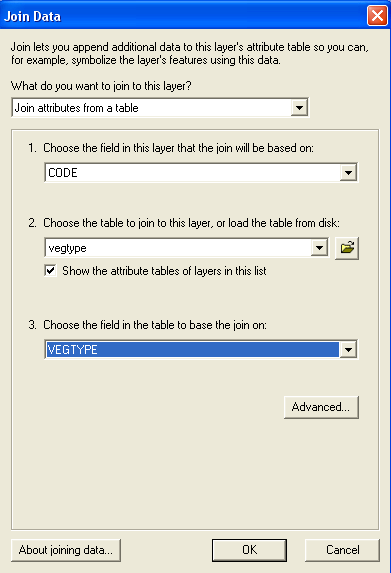Viewport: 391px width, 573px height.
Task: Cancel the Join Data dialog
Action: click(342, 550)
